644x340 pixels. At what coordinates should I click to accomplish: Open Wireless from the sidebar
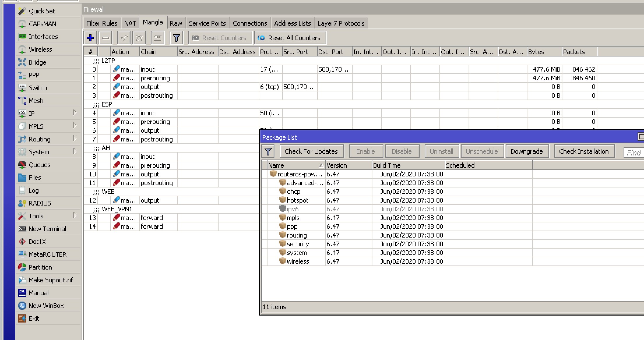pos(48,49)
